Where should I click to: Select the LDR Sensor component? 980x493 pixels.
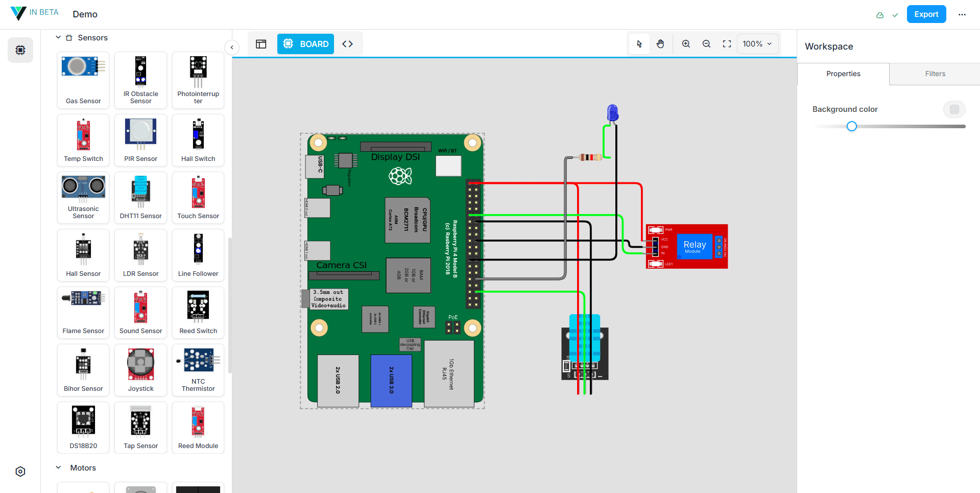140,255
